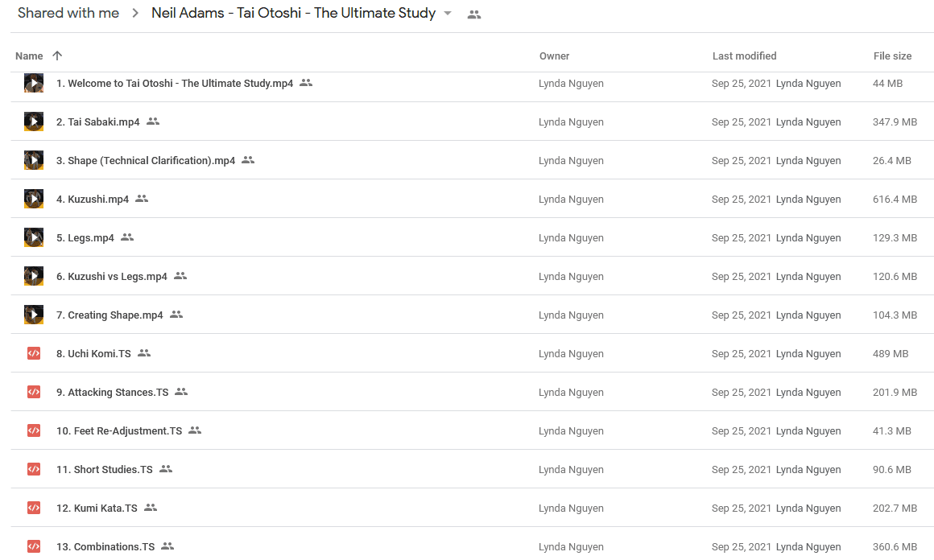Image resolution: width=934 pixels, height=560 pixels.
Task: Select file name 10. Feet Re-Adjustment.TS
Action: 119,430
